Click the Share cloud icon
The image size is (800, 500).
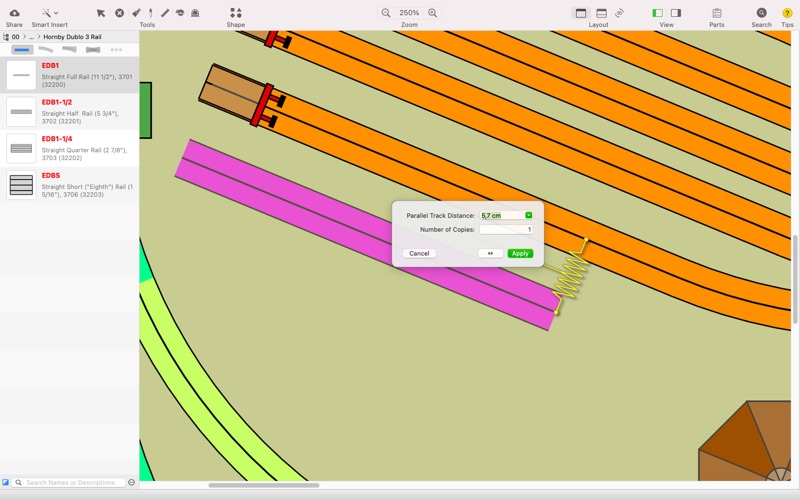pos(14,13)
